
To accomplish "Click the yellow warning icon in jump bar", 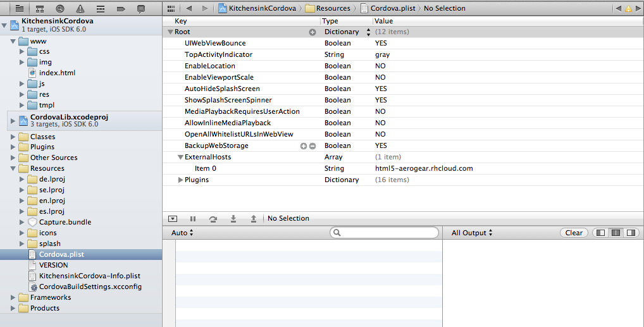I will [x=628, y=8].
